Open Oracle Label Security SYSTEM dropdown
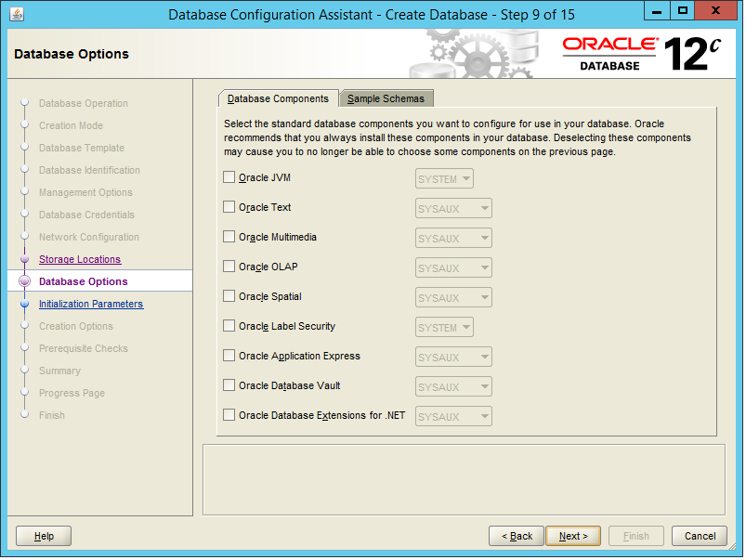Screen dimensions: 746x560 point(444,327)
